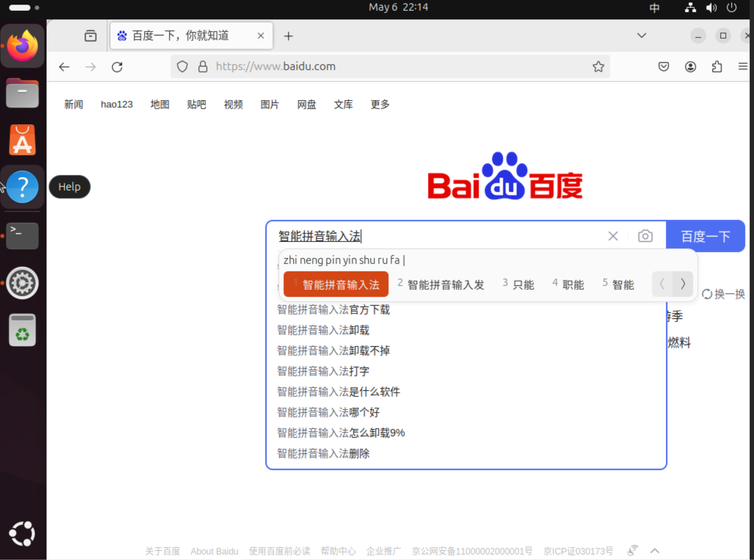Choose candidate 4 职能

(x=568, y=284)
